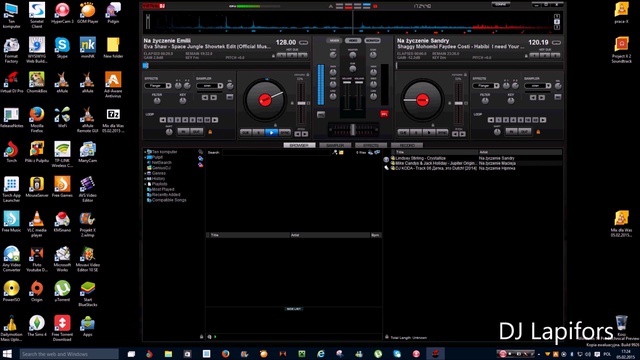Click search options icon beside search field
The image size is (640, 360).
(335, 152)
